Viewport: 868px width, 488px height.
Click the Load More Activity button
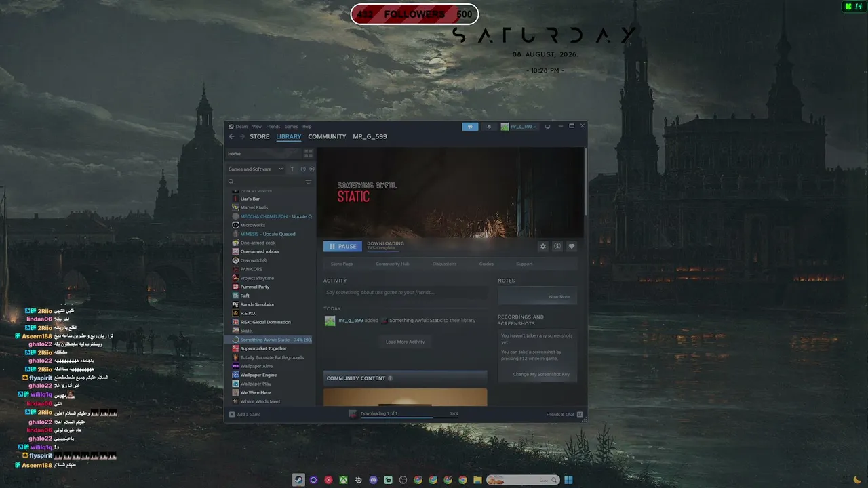tap(406, 342)
